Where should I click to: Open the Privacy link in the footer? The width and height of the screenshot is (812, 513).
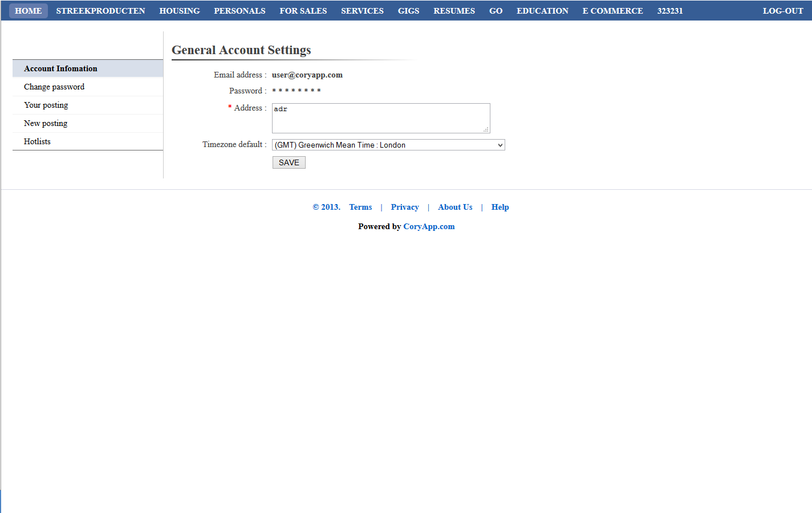tap(404, 207)
